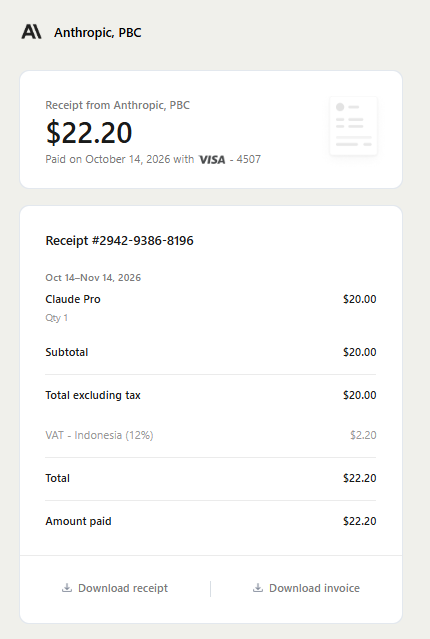The height and width of the screenshot is (639, 430).
Task: Click the Claude Pro line item
Action: click(73, 299)
